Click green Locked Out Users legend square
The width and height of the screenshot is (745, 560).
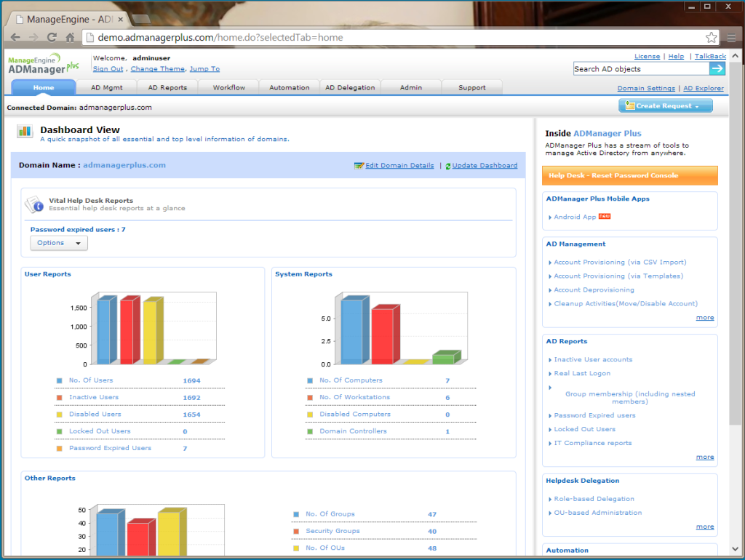pyautogui.click(x=60, y=431)
